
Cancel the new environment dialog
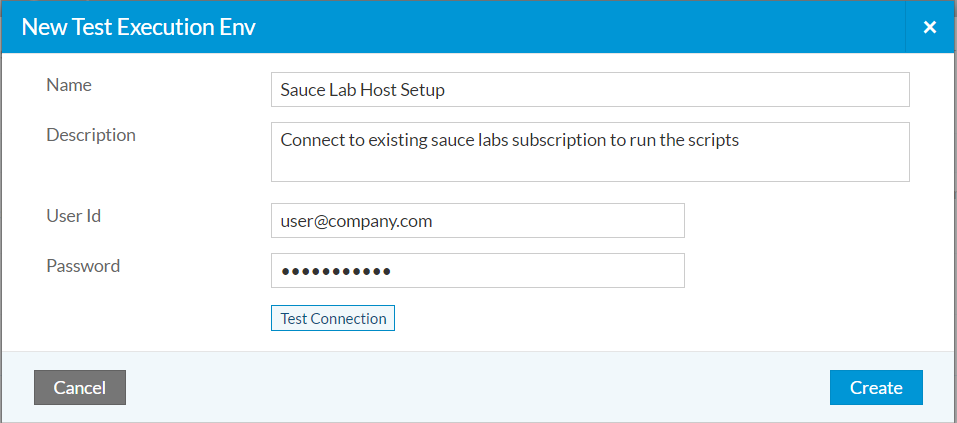click(x=80, y=388)
